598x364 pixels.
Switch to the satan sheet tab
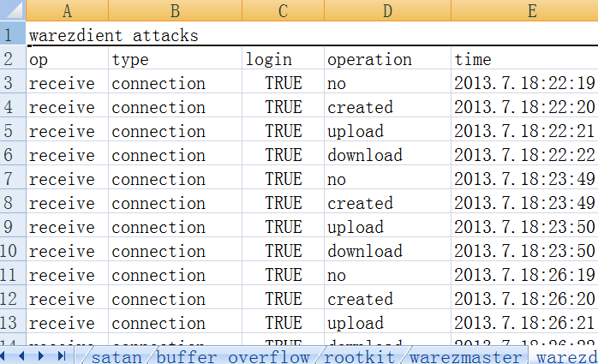click(x=119, y=356)
